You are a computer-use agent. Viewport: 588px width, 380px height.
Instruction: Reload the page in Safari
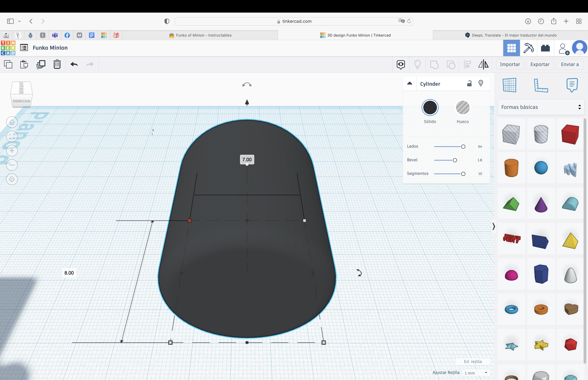coord(409,21)
